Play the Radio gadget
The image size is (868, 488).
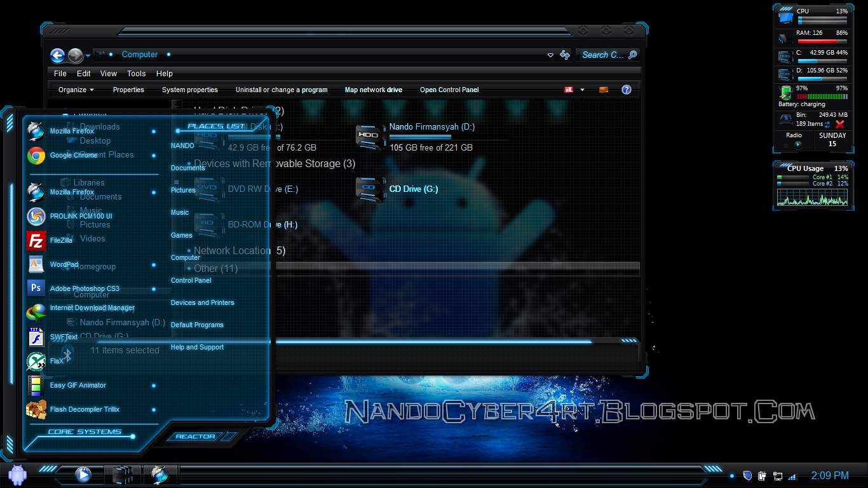tap(797, 145)
